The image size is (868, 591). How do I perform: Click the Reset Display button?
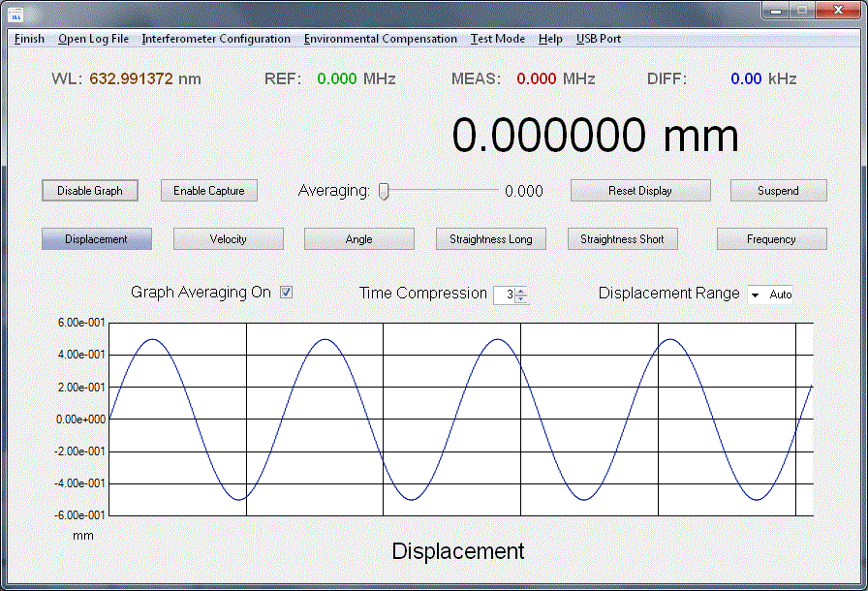[x=640, y=191]
